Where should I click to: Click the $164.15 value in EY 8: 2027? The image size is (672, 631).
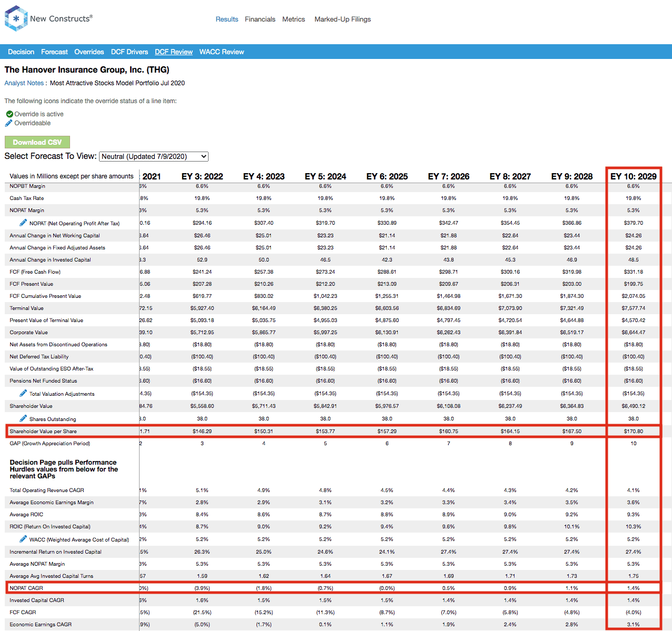coord(510,431)
